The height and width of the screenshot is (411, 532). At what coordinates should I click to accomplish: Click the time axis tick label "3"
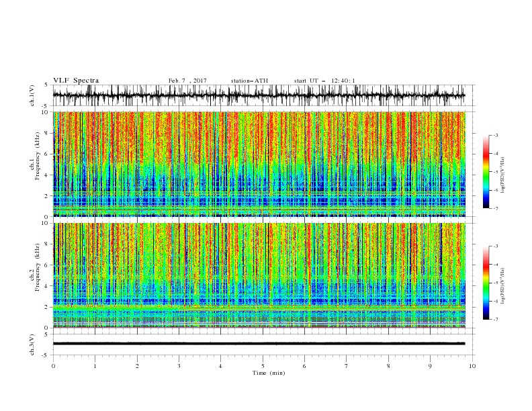(179, 366)
